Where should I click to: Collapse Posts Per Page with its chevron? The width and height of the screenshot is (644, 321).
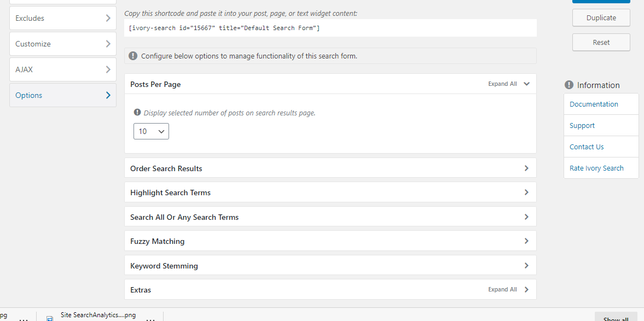click(526, 84)
